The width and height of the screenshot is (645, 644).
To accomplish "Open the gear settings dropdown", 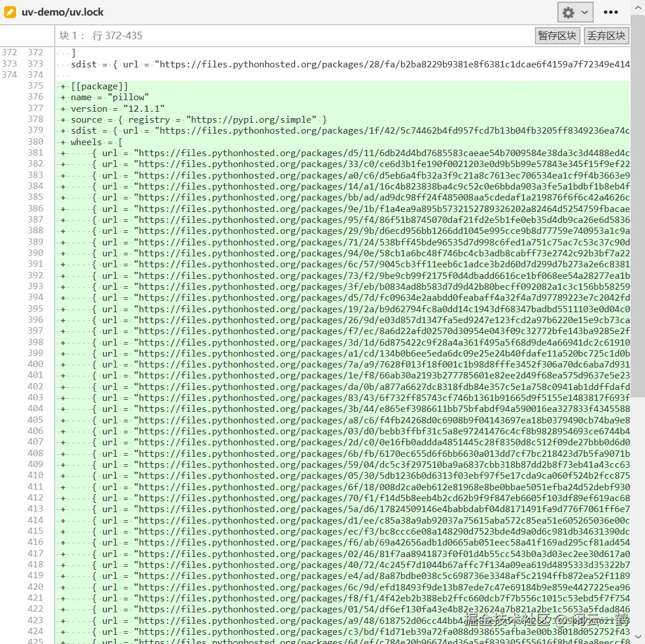I will (575, 12).
